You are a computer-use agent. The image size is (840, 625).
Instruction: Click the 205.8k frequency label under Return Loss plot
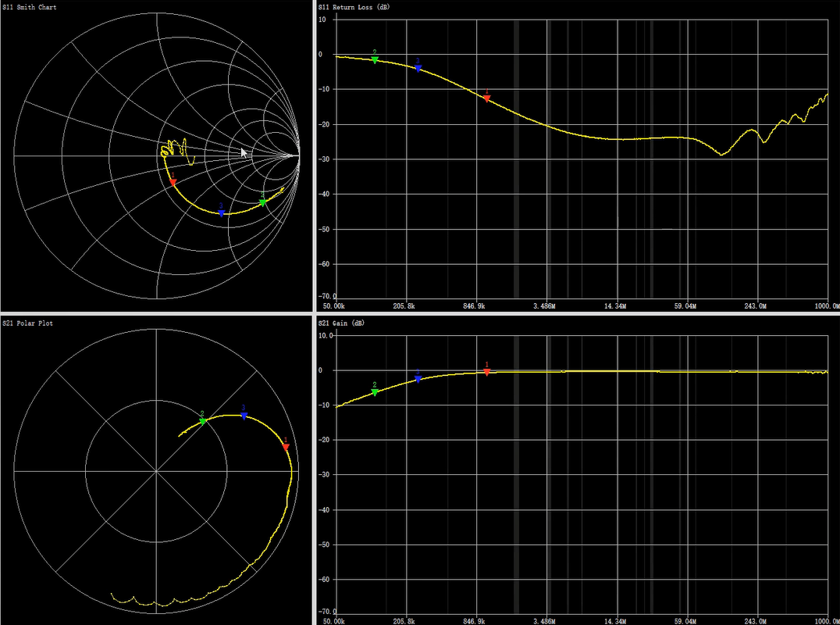tap(404, 306)
